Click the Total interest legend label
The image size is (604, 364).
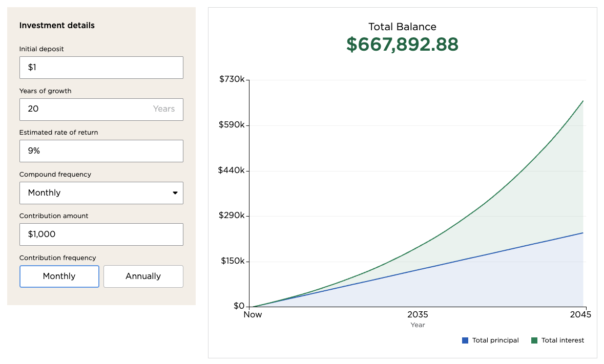(563, 340)
